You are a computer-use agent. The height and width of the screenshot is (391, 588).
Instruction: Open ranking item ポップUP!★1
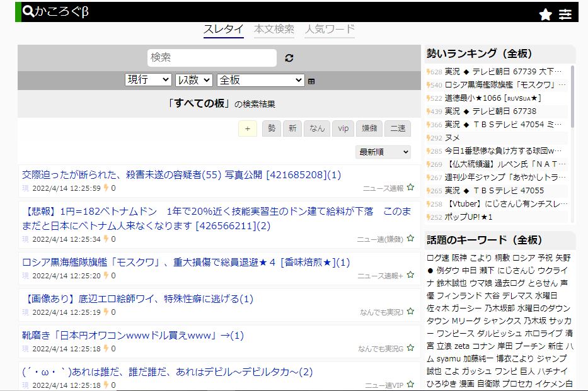click(x=468, y=217)
